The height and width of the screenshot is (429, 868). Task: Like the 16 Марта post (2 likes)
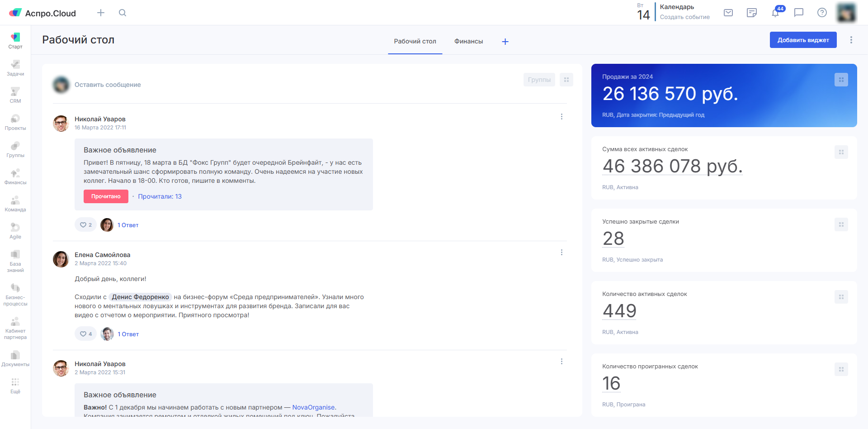[x=85, y=225]
